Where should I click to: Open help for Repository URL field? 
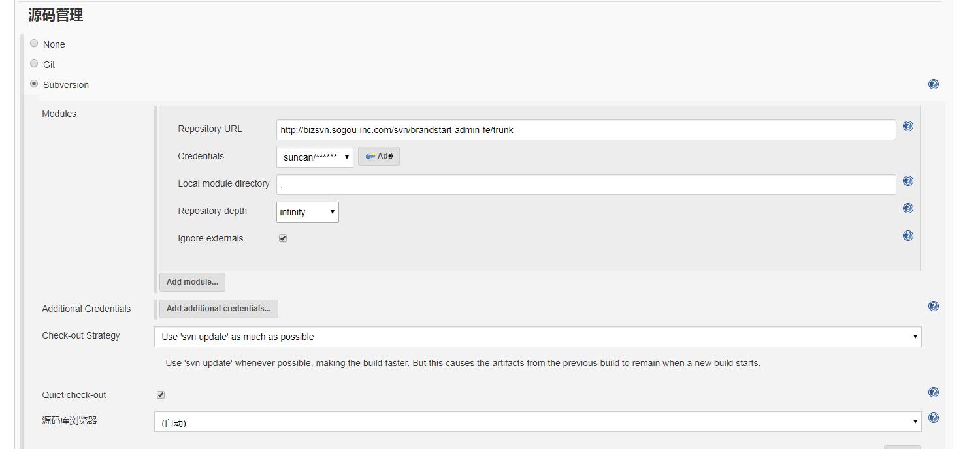907,126
